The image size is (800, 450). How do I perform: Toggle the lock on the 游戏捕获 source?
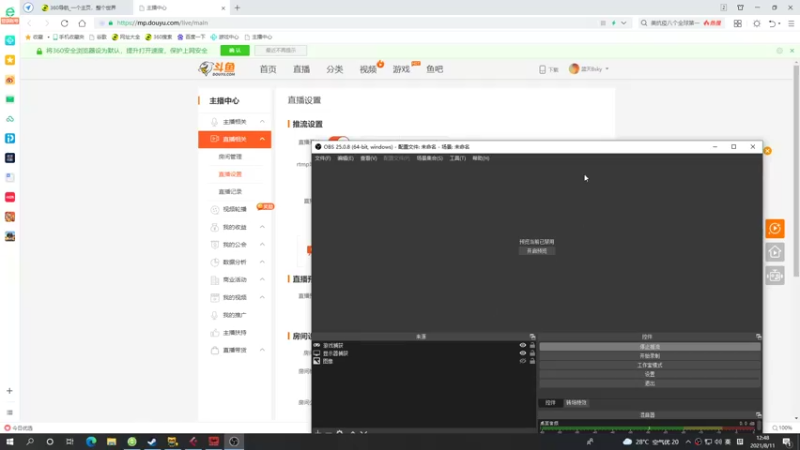pyautogui.click(x=532, y=345)
